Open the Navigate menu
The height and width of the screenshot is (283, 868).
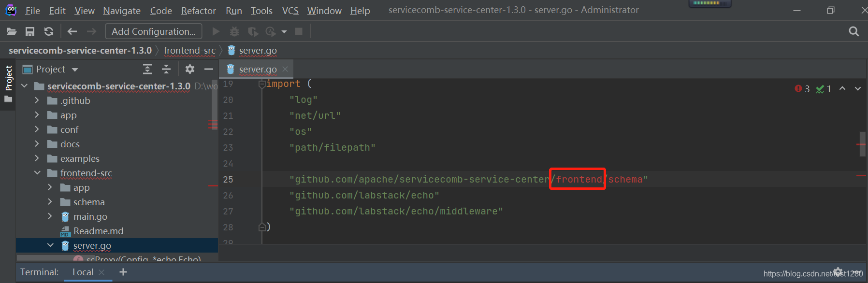coord(122,11)
